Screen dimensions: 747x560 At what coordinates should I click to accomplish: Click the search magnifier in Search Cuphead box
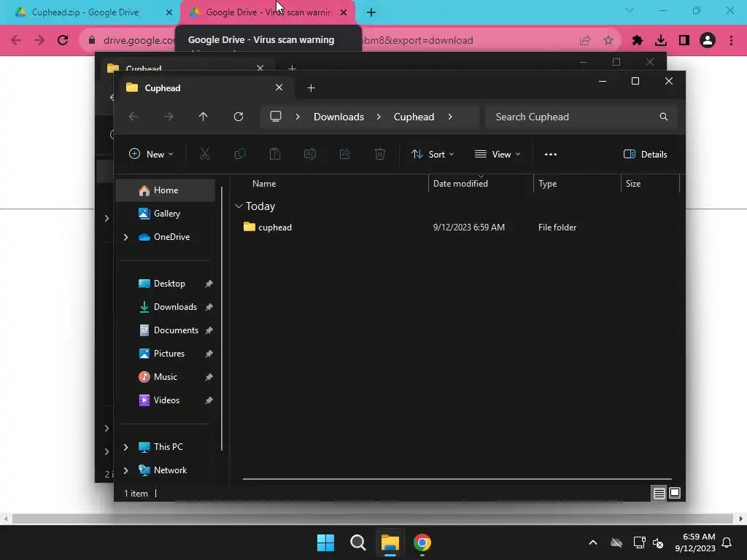[663, 117]
